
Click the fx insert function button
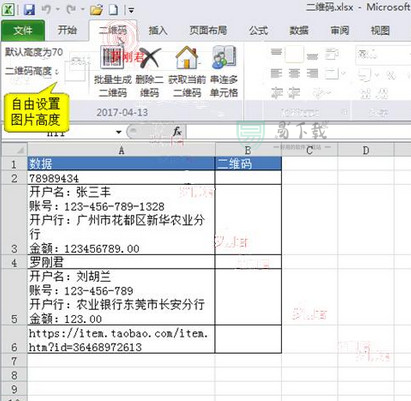[177, 132]
